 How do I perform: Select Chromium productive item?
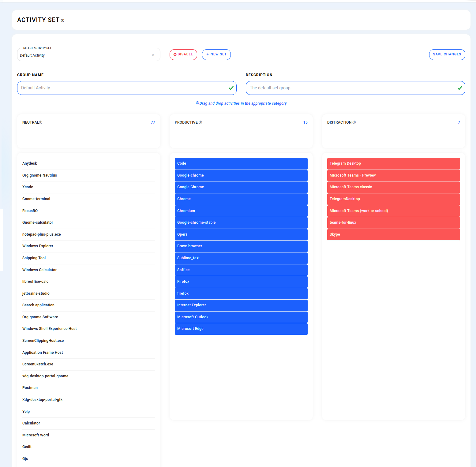pos(241,211)
